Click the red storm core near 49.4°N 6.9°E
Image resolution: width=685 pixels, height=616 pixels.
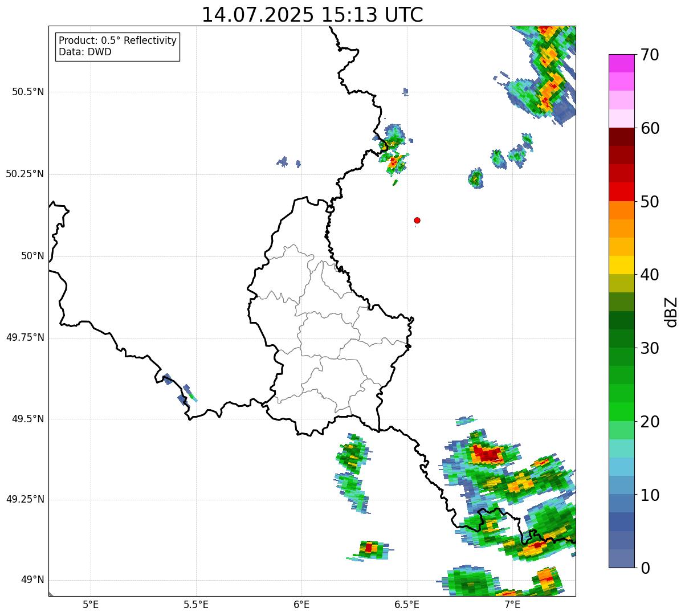click(x=488, y=455)
